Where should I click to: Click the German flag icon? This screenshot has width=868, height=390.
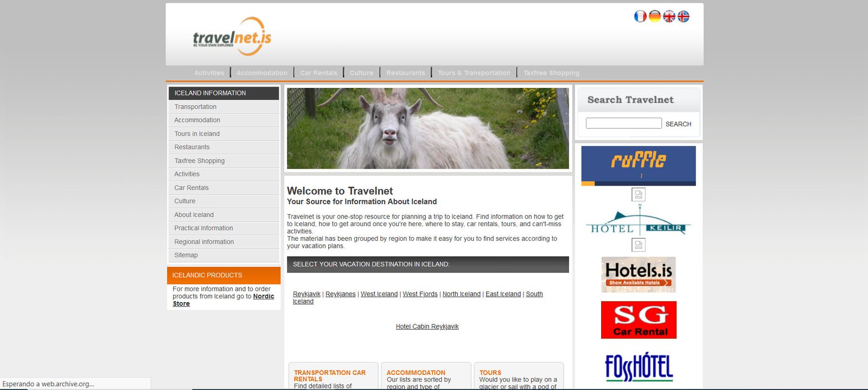pos(655,17)
